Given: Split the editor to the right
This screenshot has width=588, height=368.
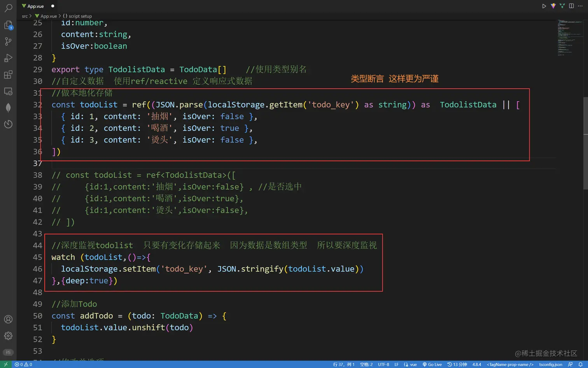Looking at the screenshot, I should click(x=571, y=6).
